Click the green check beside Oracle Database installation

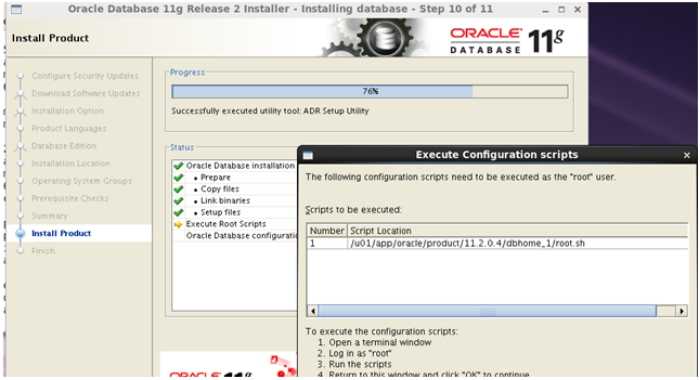179,166
